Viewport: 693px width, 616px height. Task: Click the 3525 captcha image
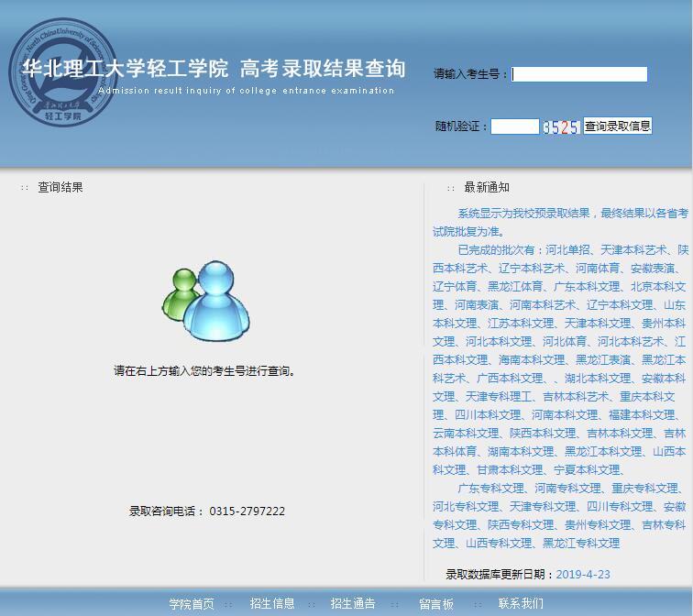pos(561,126)
